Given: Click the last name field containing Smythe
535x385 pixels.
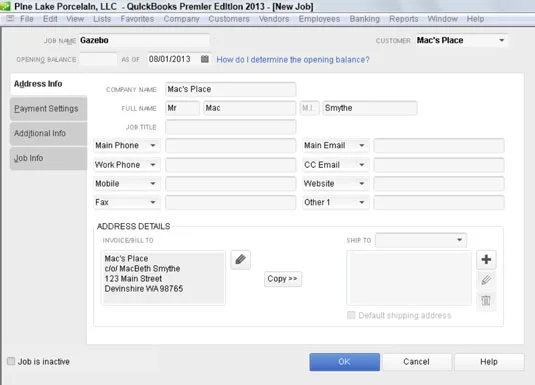Looking at the screenshot, I should (370, 108).
